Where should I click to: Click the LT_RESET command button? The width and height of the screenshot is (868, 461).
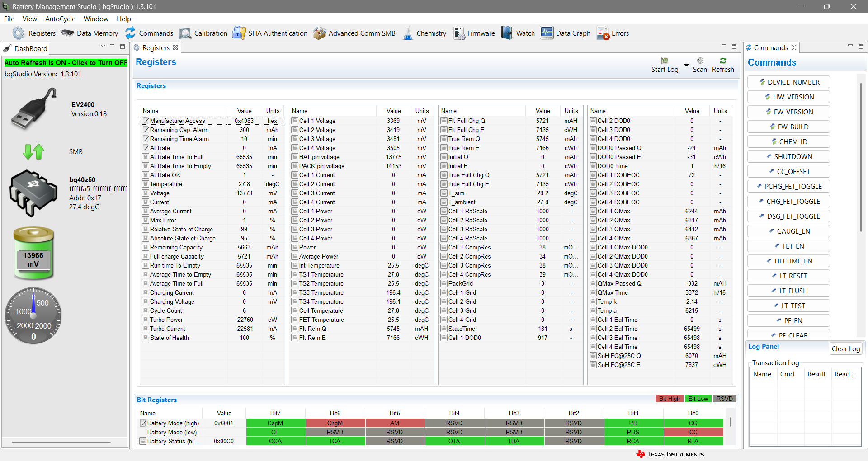(788, 276)
